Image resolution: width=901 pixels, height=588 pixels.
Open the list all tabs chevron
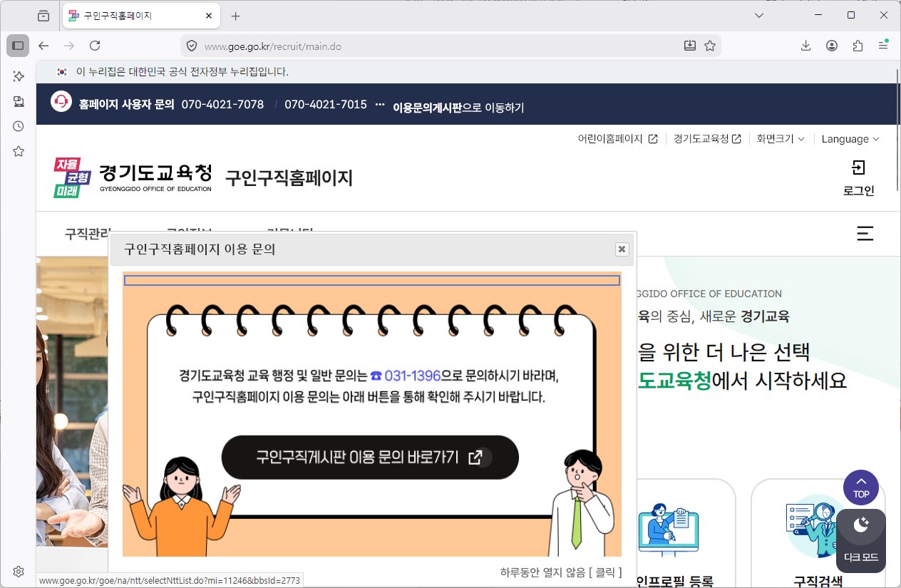[759, 15]
